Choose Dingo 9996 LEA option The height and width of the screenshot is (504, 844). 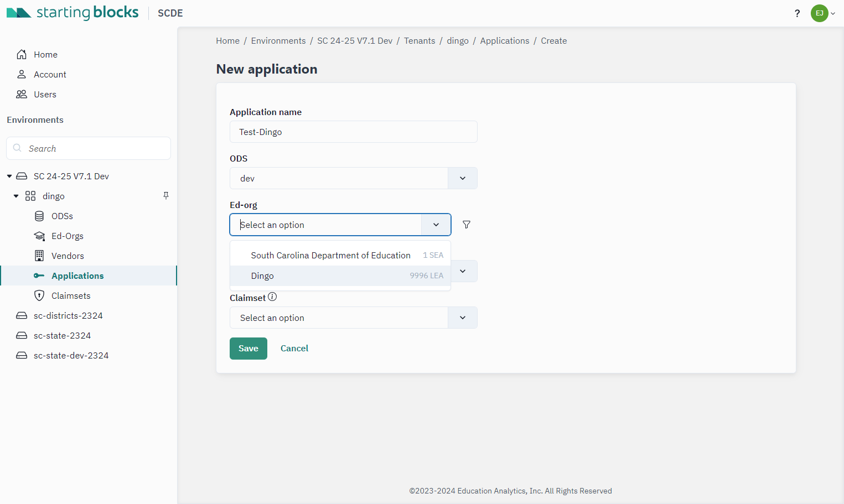(340, 276)
